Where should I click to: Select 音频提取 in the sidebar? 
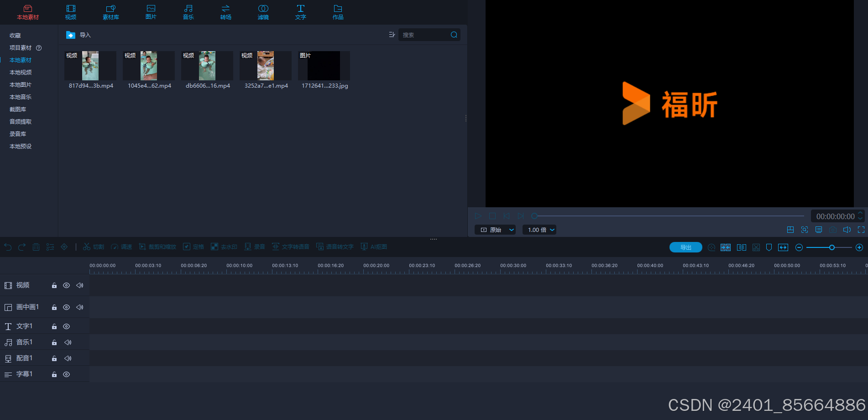tap(21, 122)
